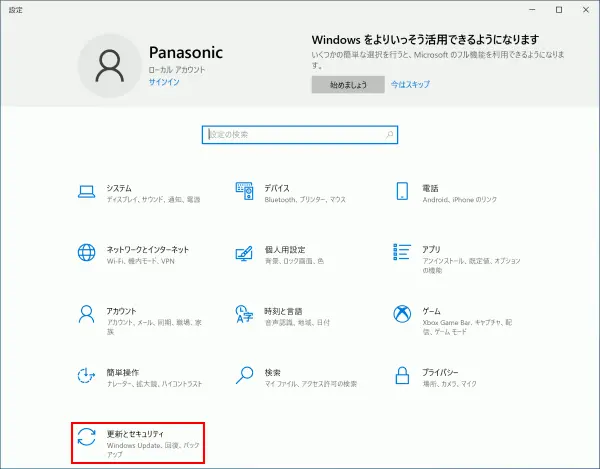This screenshot has width=600, height=469.
Task: Click the Panasonic user avatar picture
Action: (x=109, y=65)
